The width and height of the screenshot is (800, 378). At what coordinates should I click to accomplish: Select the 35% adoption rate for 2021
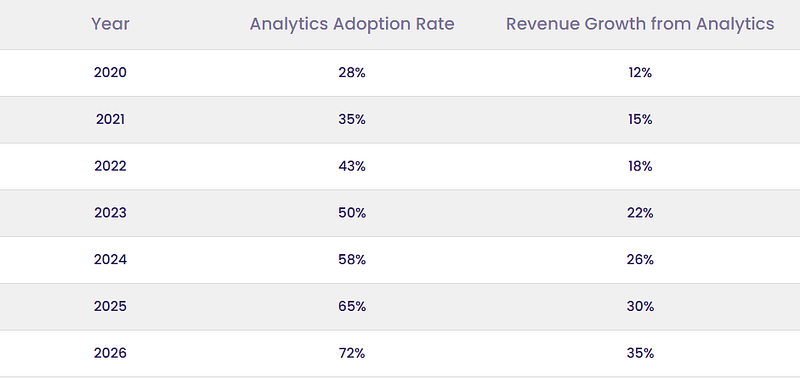(352, 119)
